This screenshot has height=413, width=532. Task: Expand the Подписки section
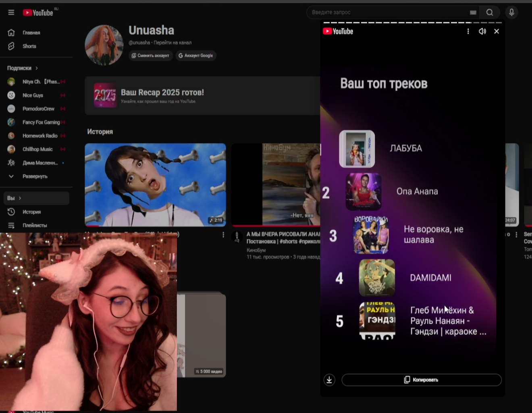(x=23, y=68)
